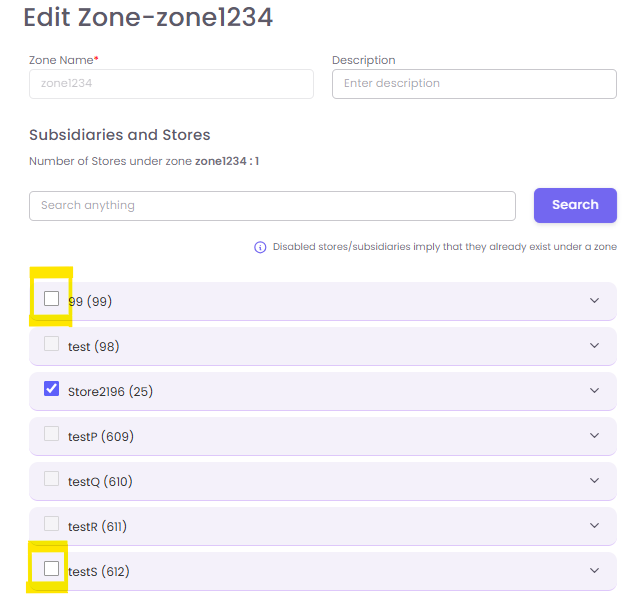Expand the testS (612) chevron
This screenshot has width=636, height=596.
tap(595, 571)
